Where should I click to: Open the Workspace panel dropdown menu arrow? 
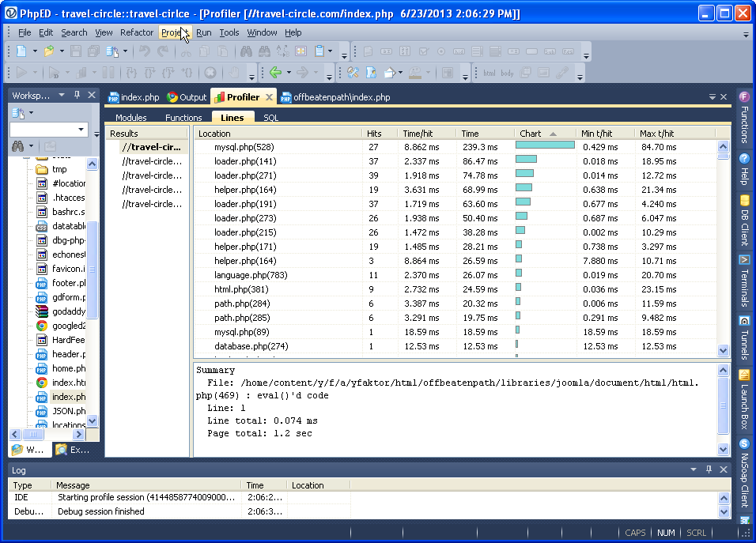(x=62, y=96)
